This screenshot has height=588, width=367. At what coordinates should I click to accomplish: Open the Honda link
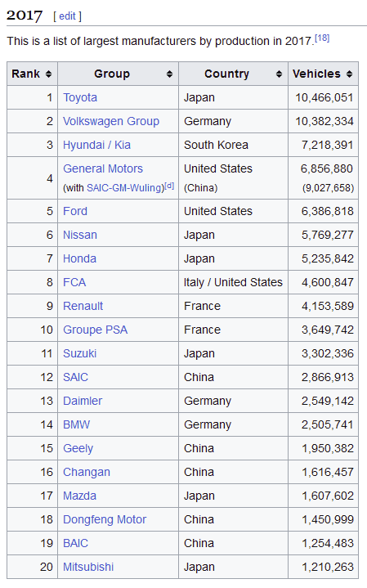tap(79, 258)
